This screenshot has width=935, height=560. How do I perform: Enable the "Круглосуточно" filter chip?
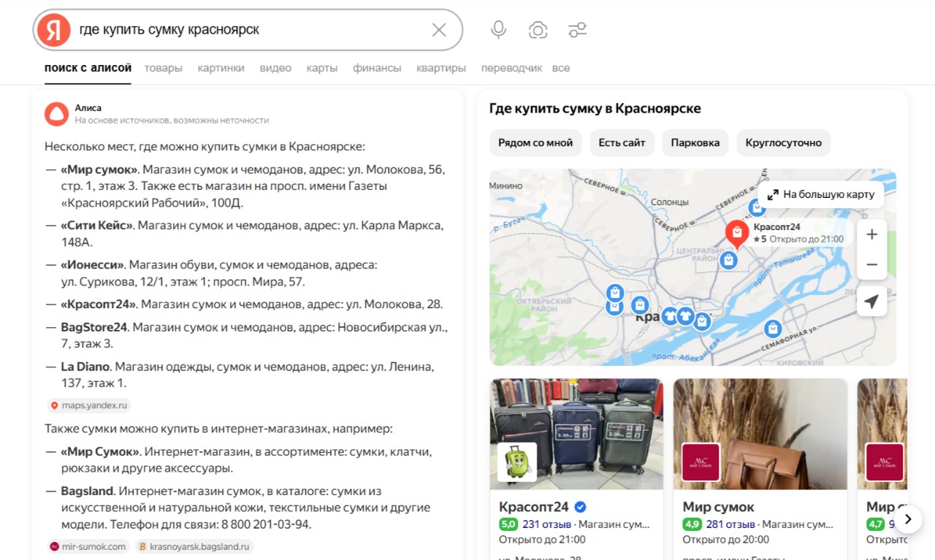[x=783, y=142]
